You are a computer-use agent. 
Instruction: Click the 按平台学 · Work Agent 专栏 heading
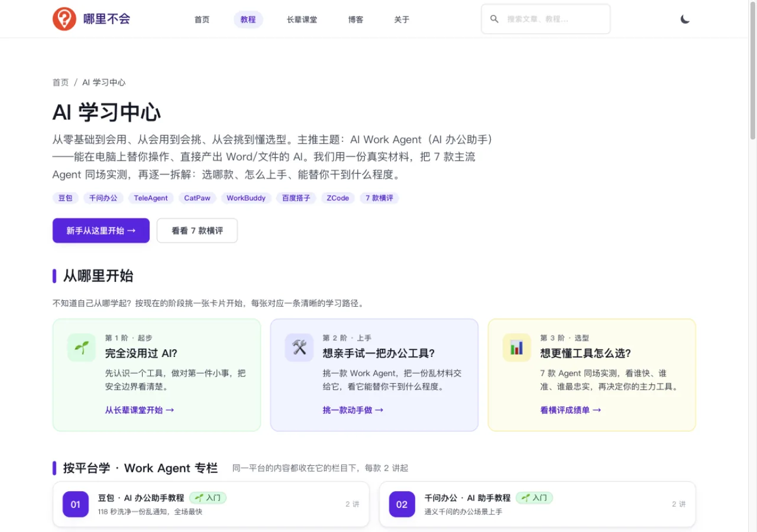(x=141, y=468)
